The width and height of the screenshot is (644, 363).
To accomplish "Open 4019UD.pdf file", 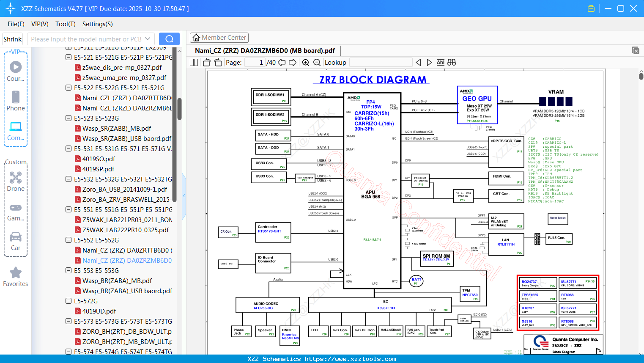I will pos(99,311).
